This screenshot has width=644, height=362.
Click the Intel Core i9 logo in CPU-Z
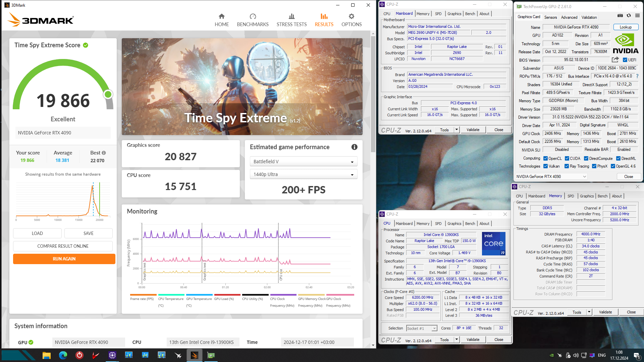click(493, 244)
